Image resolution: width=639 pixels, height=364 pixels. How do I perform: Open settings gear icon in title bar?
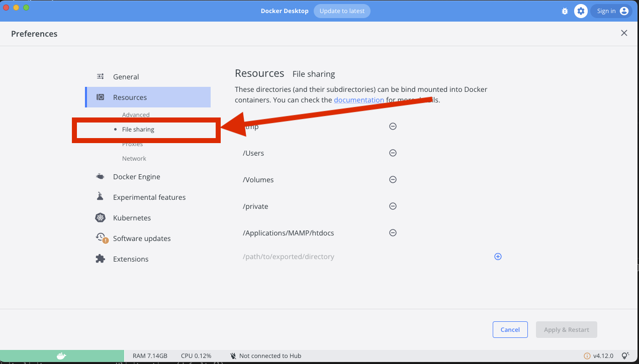pyautogui.click(x=581, y=11)
